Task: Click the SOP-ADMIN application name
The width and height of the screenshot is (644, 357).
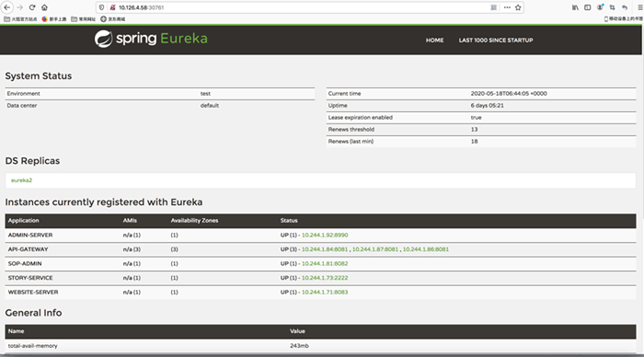Action: point(25,264)
